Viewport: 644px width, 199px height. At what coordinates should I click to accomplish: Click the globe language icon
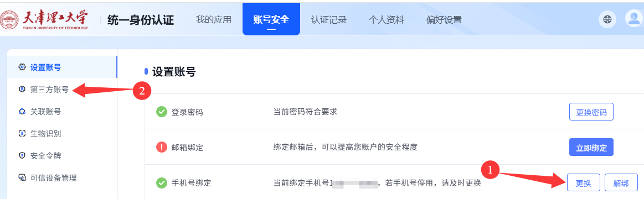tap(607, 19)
